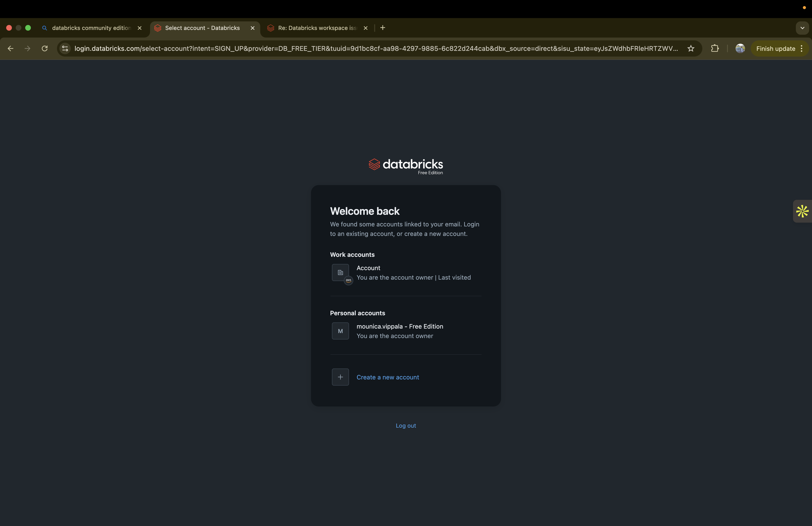
Task: Open the Extensions puzzle icon
Action: pos(715,48)
